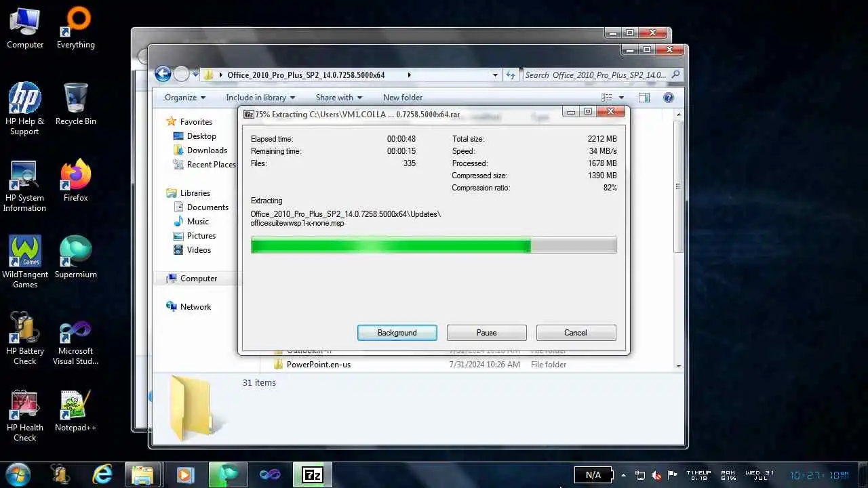Viewport: 868px width, 488px height.
Task: Open HP Help & Support shortcut
Action: coord(25,108)
